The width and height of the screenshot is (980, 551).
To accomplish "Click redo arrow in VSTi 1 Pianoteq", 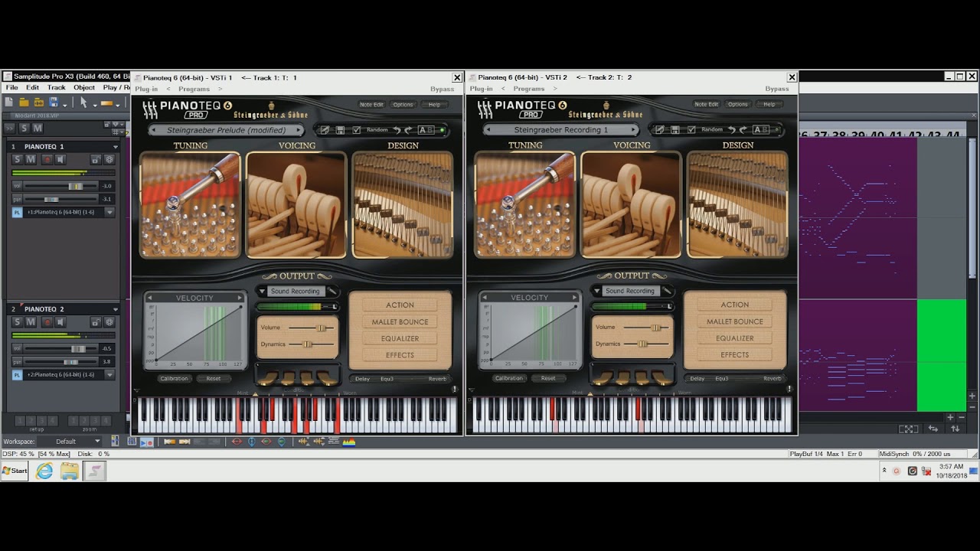I will point(407,130).
